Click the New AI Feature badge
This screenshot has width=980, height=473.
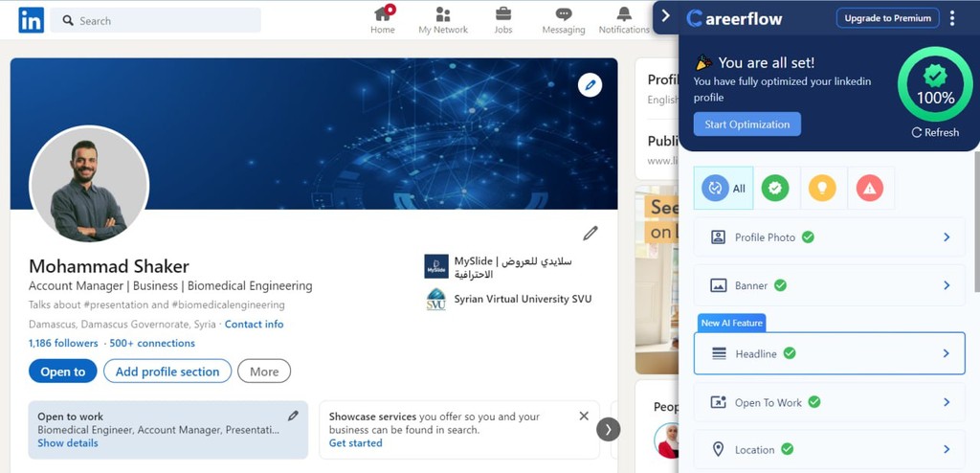[731, 323]
